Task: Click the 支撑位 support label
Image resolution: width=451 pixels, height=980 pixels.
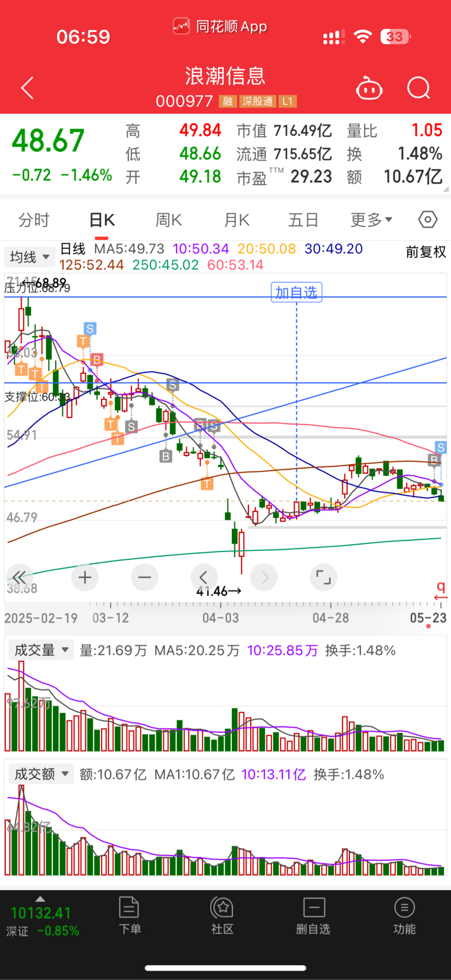Action: point(38,397)
